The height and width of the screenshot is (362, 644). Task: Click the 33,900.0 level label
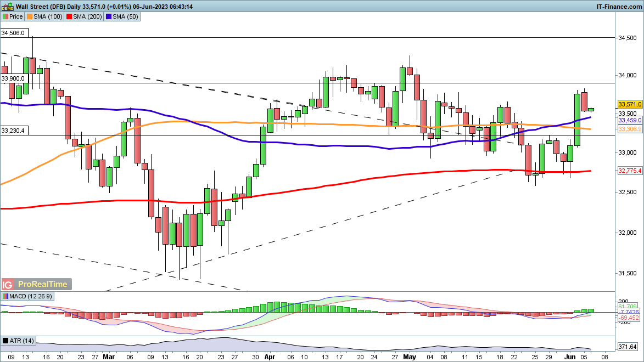coord(13,79)
